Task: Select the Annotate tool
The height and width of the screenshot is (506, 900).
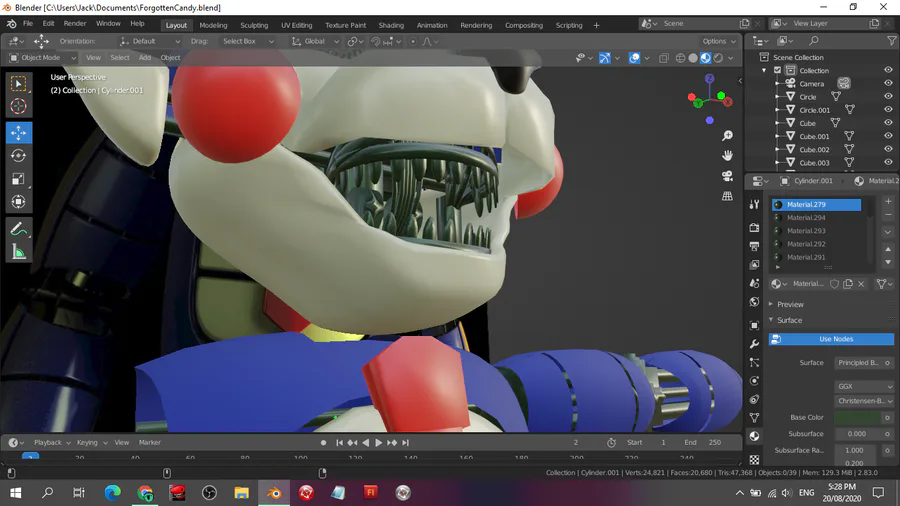Action: click(18, 229)
